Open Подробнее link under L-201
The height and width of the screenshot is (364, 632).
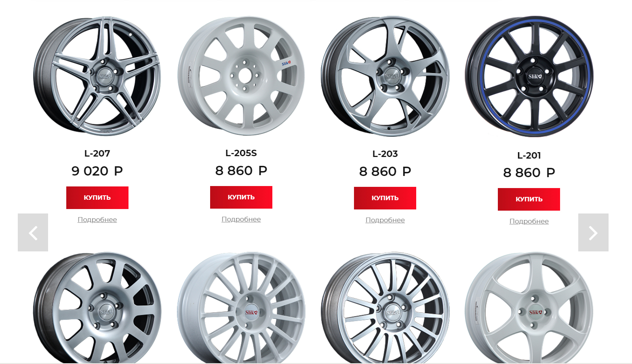pos(529,221)
